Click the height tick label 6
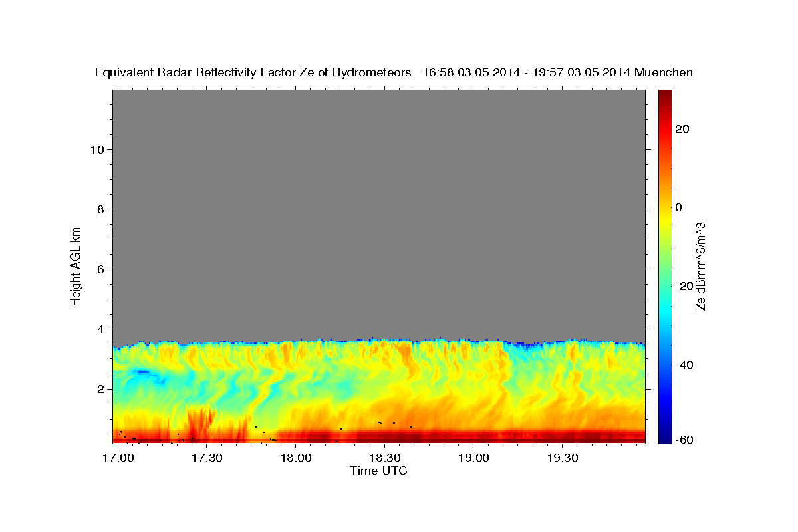 100,269
